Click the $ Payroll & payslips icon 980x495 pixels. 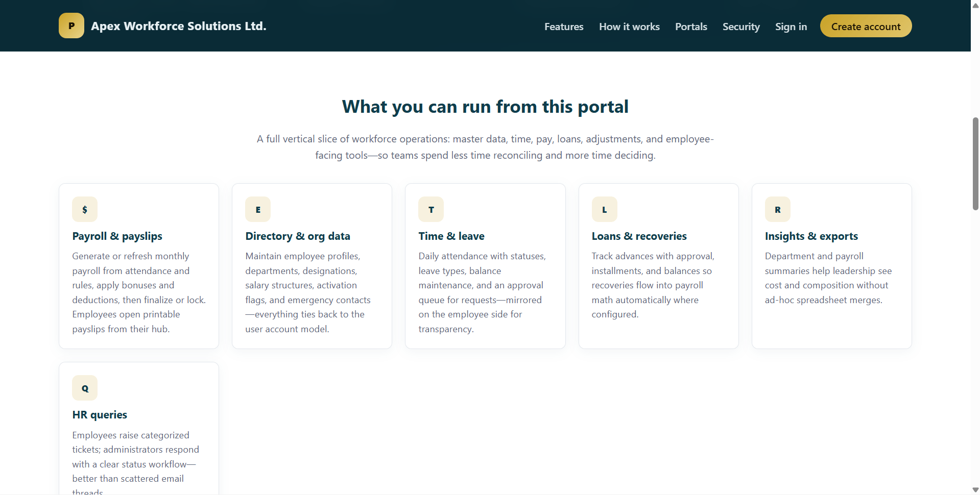coord(85,209)
